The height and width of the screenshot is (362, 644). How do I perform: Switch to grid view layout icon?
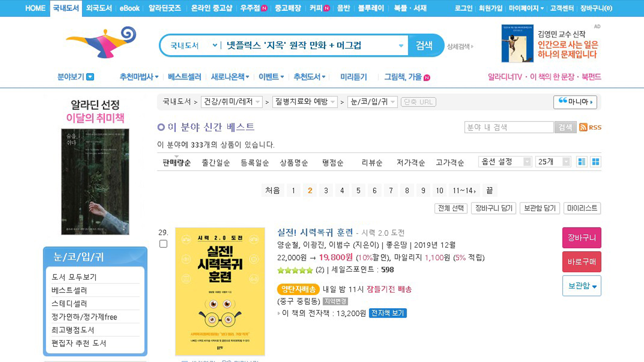596,162
